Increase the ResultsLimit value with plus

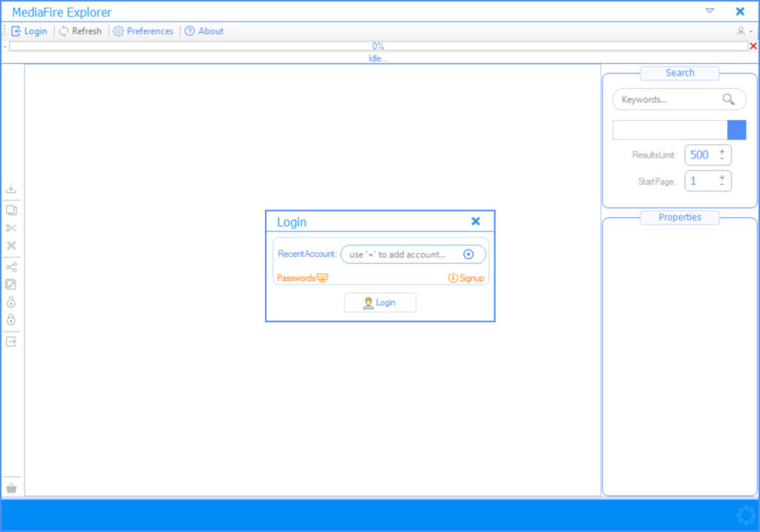pos(722,151)
